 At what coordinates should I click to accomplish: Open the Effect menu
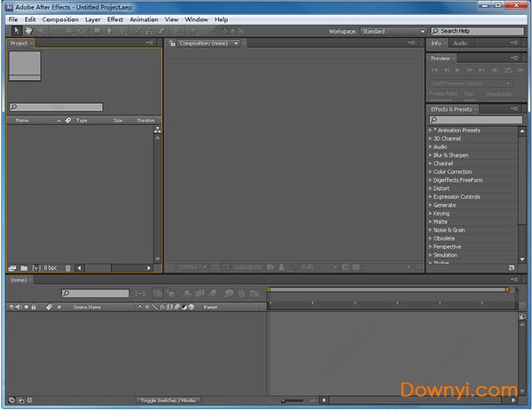115,20
